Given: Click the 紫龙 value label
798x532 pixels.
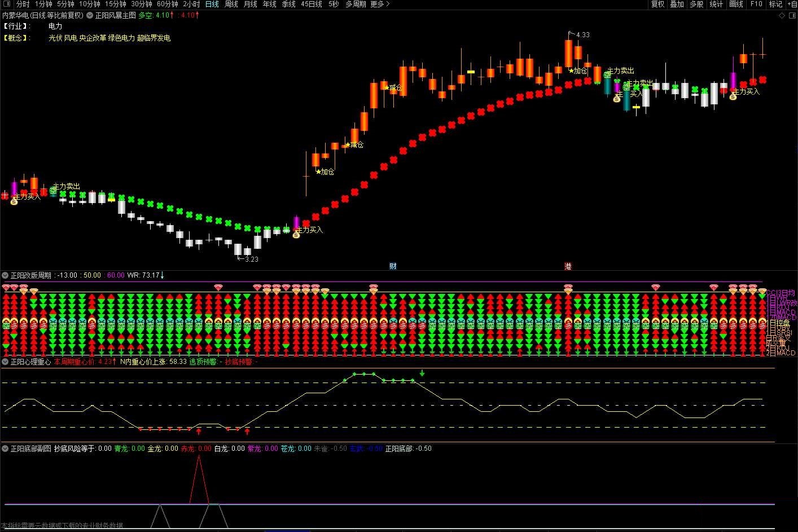Looking at the screenshot, I should [x=263, y=449].
